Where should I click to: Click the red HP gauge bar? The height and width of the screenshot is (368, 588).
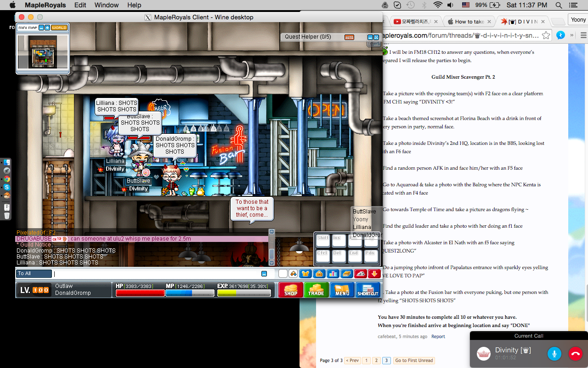140,293
